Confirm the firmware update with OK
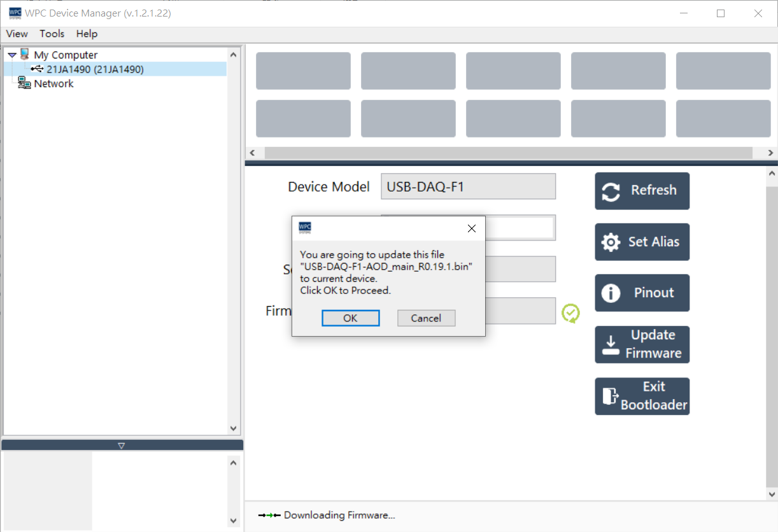 point(350,318)
